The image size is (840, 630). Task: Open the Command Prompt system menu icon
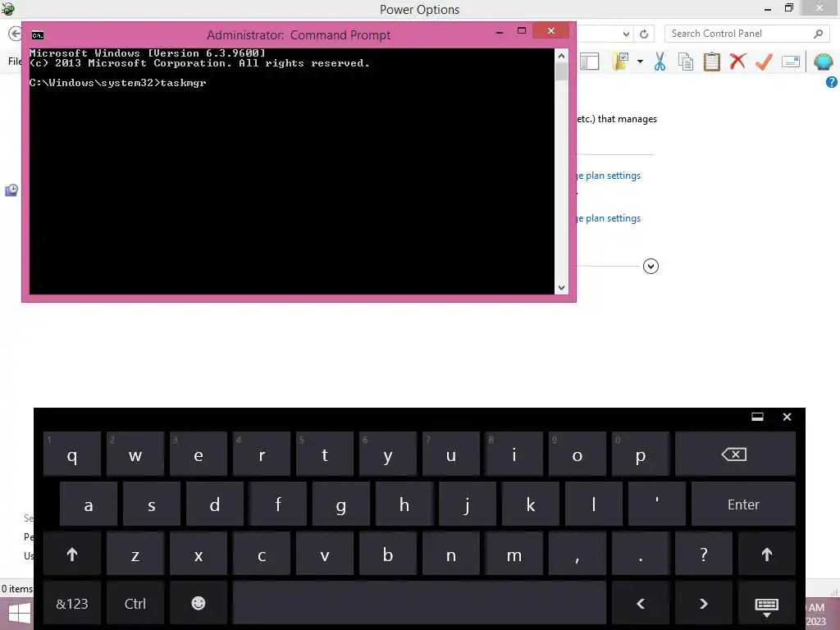38,35
